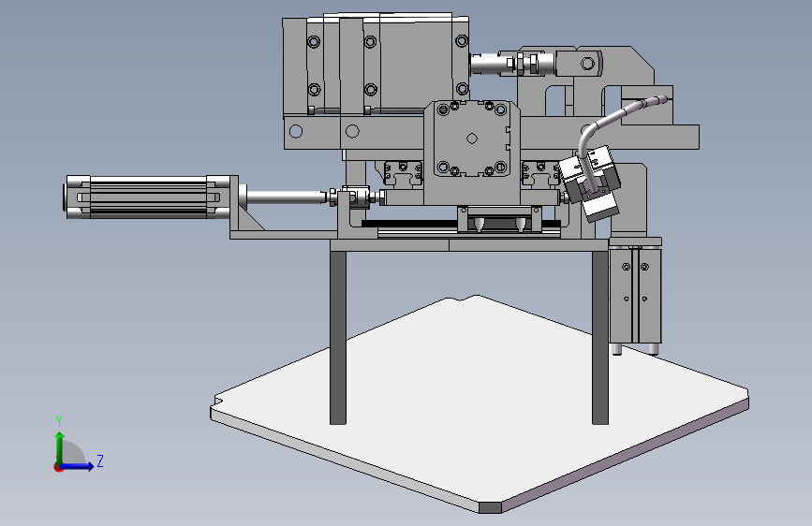This screenshot has height=526, width=812.
Task: Select the square end plate with center hole
Action: click(x=471, y=139)
